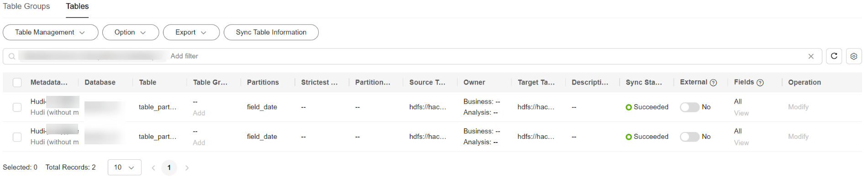The height and width of the screenshot is (179, 868).
Task: Click the Fields column help icon
Action: click(760, 83)
